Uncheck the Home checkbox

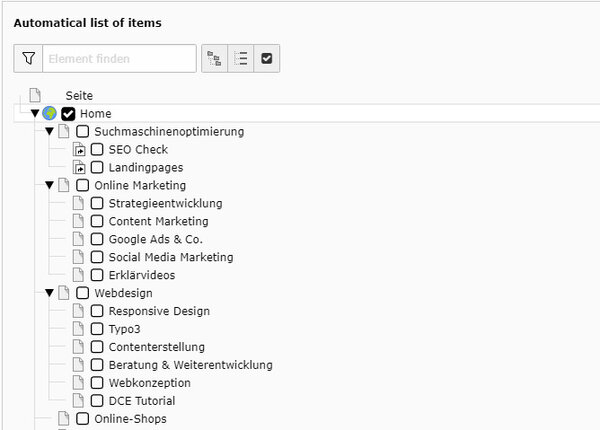68,114
